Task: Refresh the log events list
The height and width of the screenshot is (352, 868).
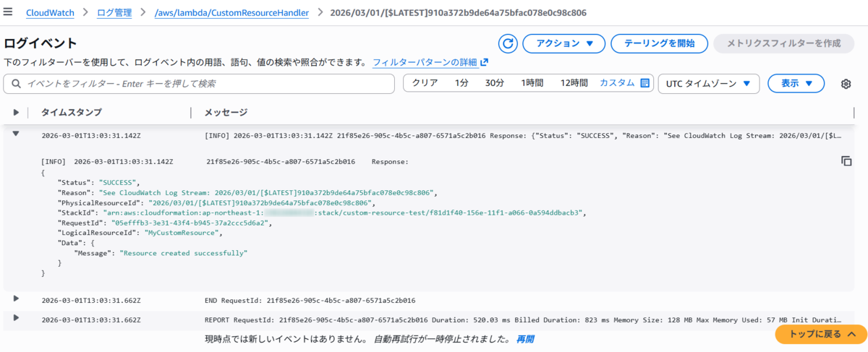Action: click(x=508, y=43)
